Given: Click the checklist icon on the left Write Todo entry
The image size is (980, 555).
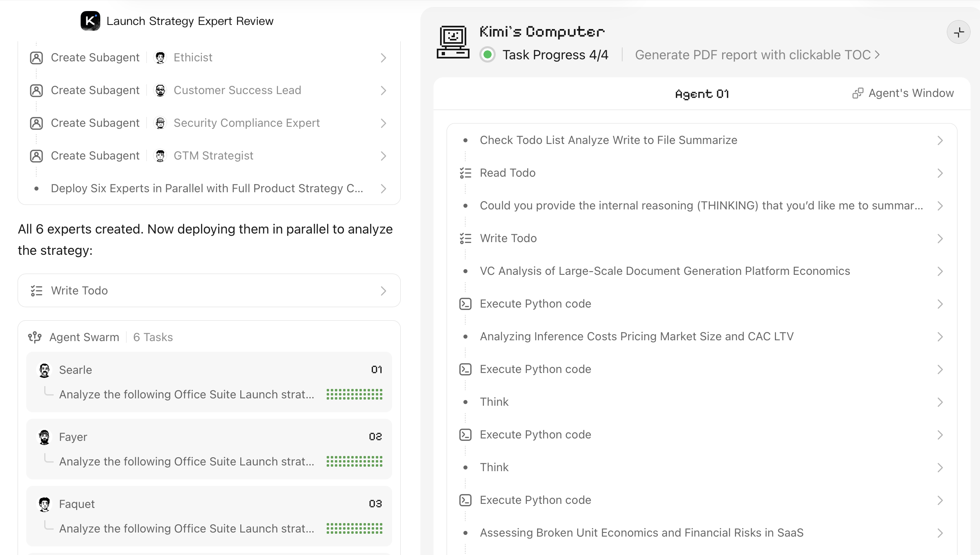Looking at the screenshot, I should point(36,290).
